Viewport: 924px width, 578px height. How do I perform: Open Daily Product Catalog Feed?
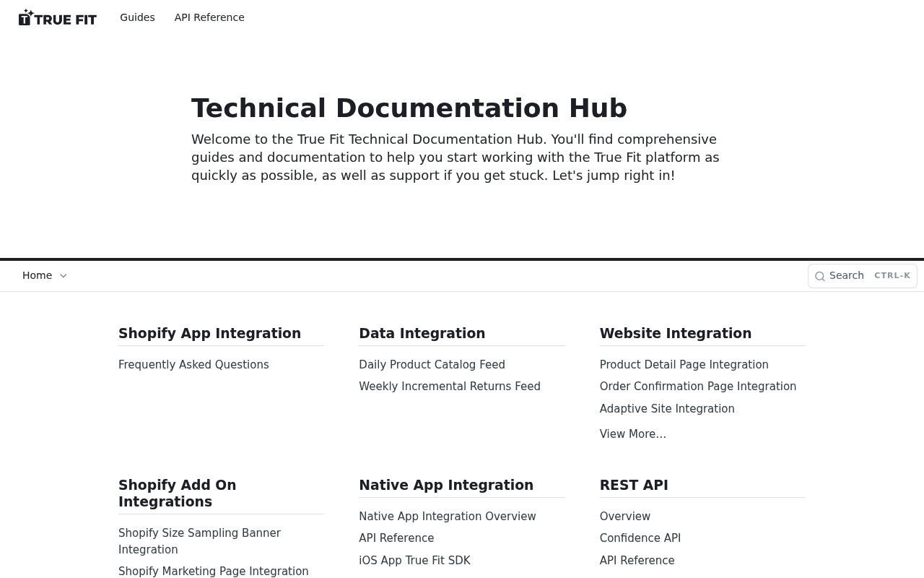432,365
